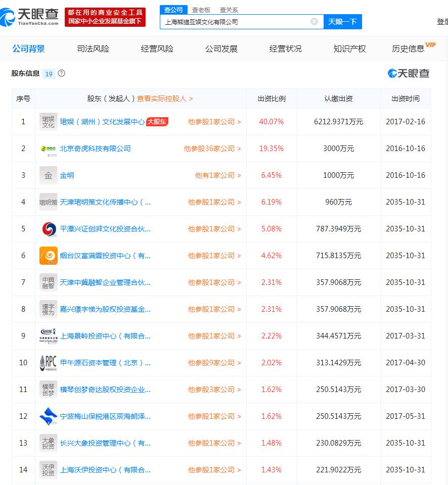This screenshot has width=448, height=485.
Task: Switch to the 查老板 search tab
Action: click(201, 10)
